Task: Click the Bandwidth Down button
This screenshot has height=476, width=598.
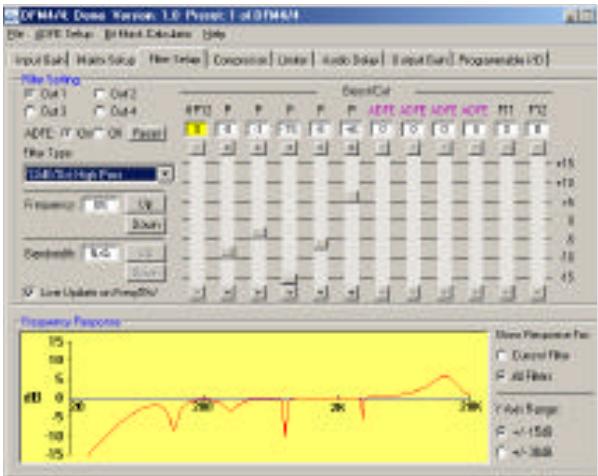Action: (x=145, y=272)
